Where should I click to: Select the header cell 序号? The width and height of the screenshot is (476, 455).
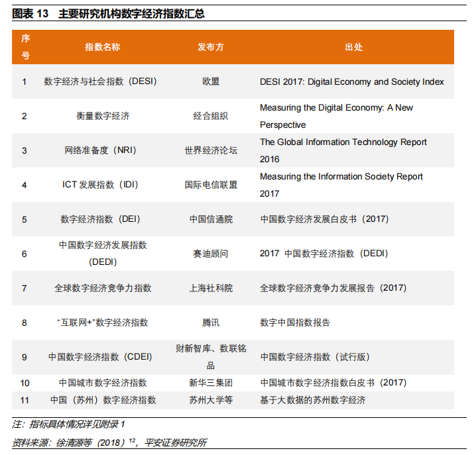point(25,47)
